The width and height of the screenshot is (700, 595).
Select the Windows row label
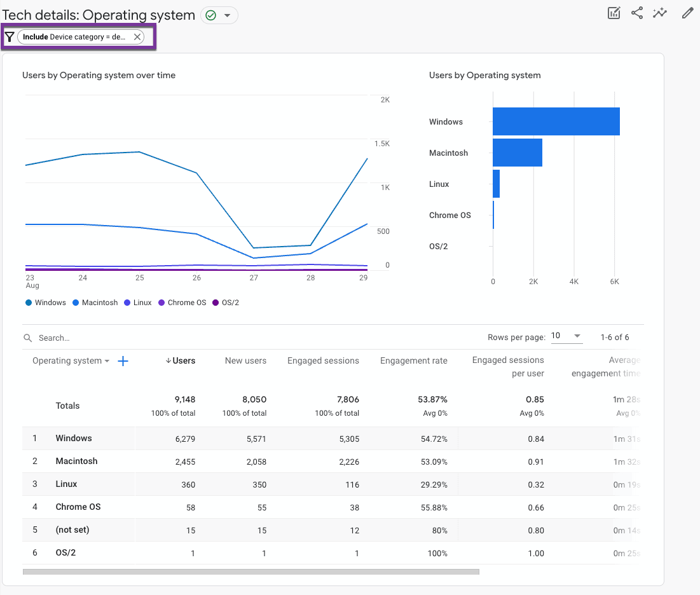pyautogui.click(x=74, y=439)
